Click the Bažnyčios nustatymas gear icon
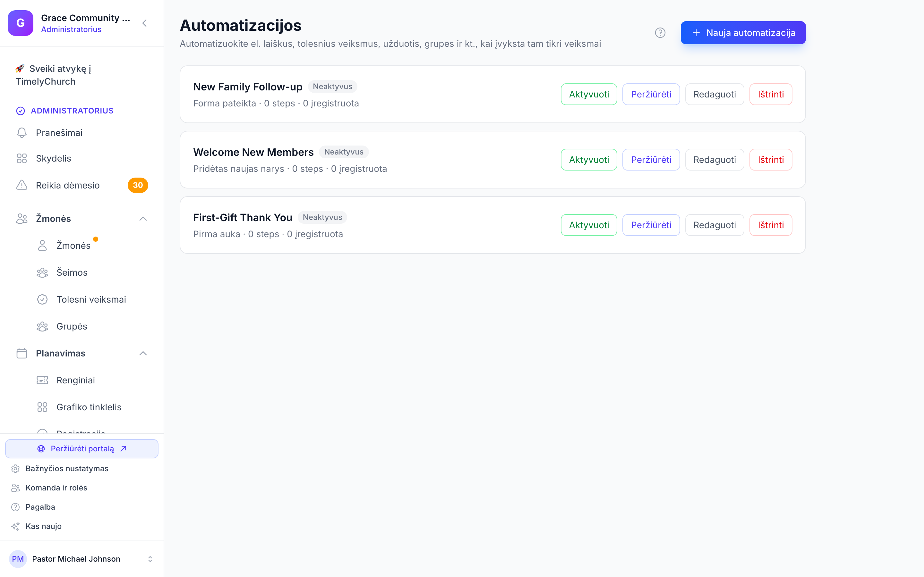The width and height of the screenshot is (924, 577). click(15, 468)
